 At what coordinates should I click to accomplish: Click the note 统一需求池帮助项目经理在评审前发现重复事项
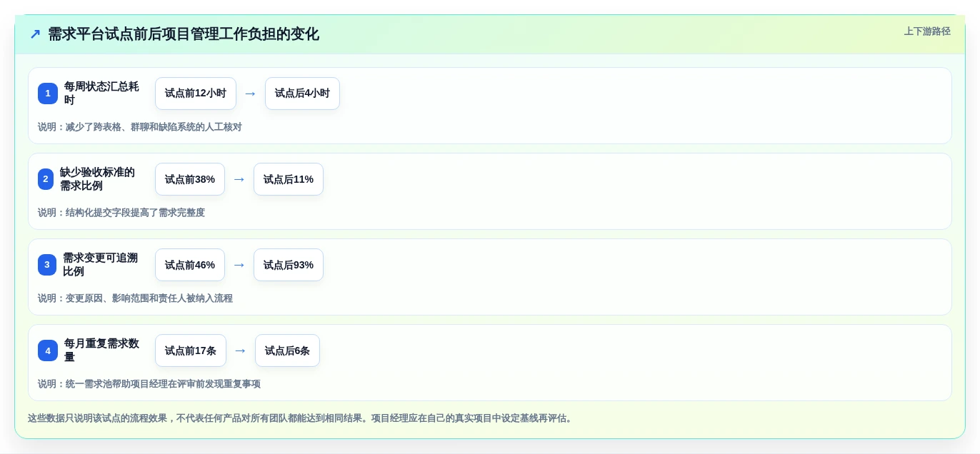(149, 384)
